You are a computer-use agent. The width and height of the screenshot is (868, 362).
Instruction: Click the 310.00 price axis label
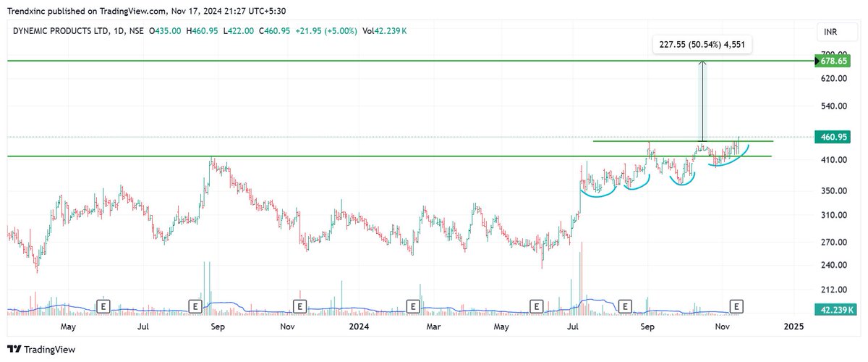click(833, 216)
